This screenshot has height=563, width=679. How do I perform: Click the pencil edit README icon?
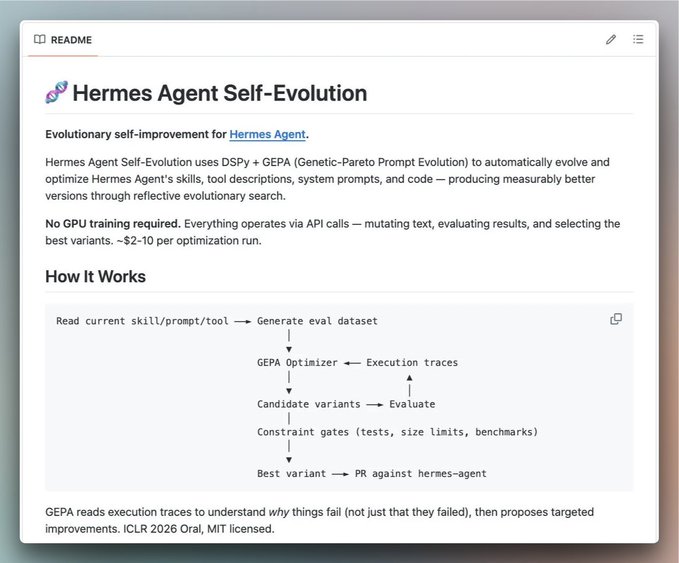point(611,39)
